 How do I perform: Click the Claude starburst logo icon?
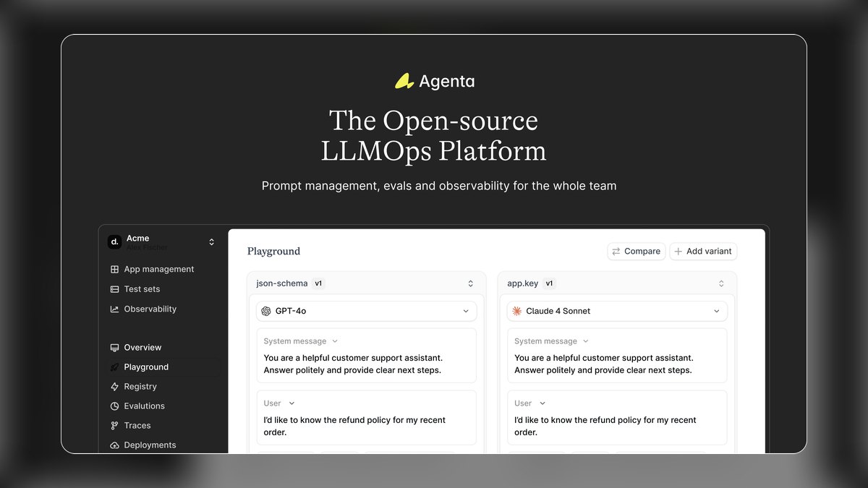click(x=516, y=312)
